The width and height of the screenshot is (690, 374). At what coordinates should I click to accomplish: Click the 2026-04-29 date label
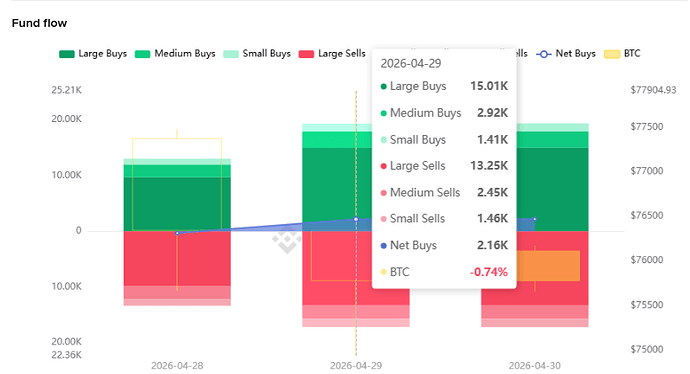[356, 366]
